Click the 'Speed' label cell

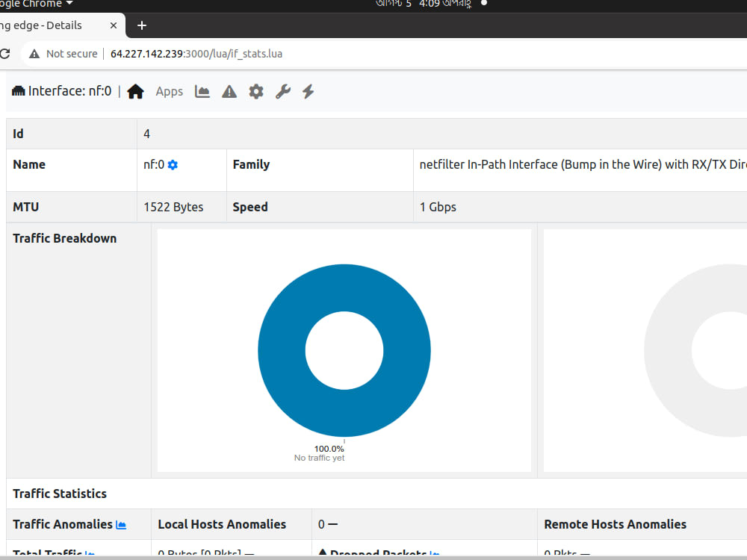tap(320, 207)
